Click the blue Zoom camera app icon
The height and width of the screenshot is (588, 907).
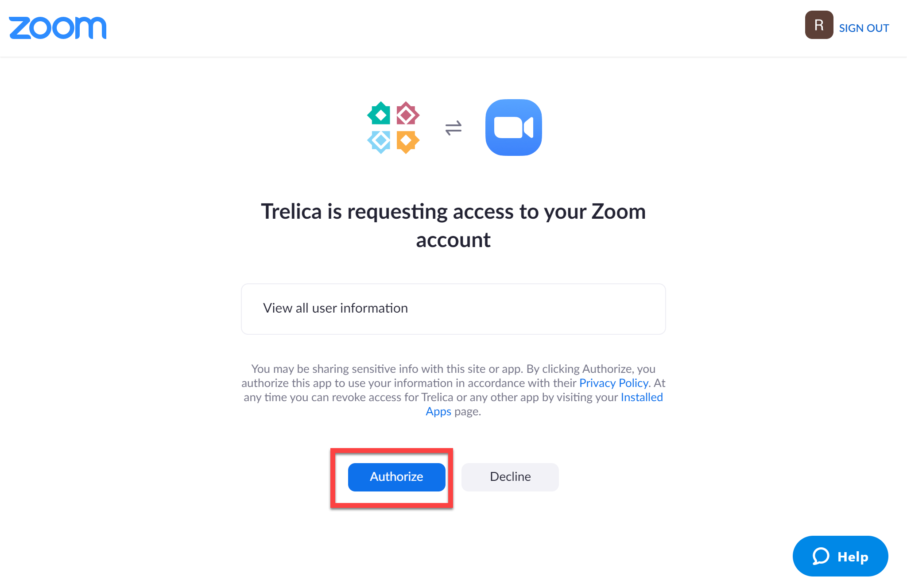[513, 128]
